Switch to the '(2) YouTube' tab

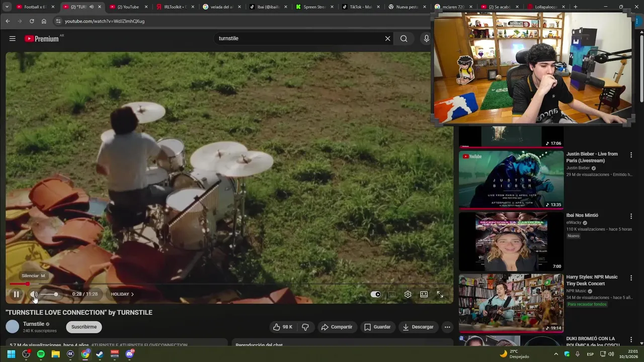pos(128,7)
